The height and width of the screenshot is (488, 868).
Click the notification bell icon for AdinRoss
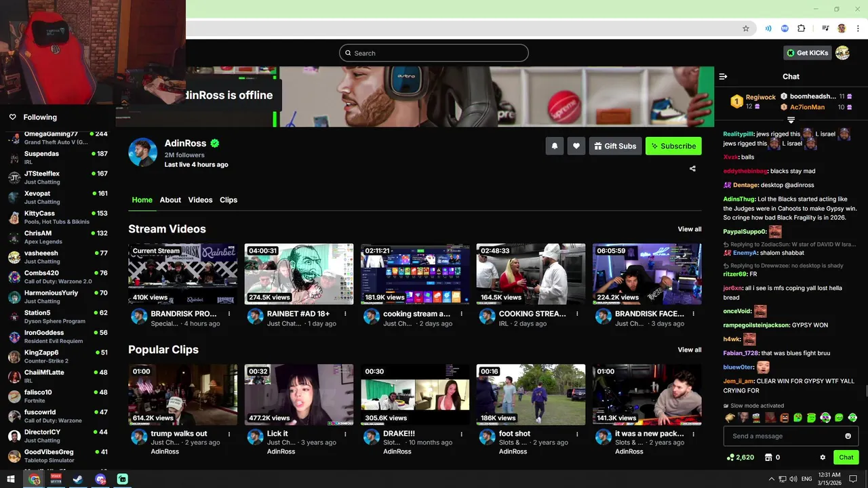point(555,146)
